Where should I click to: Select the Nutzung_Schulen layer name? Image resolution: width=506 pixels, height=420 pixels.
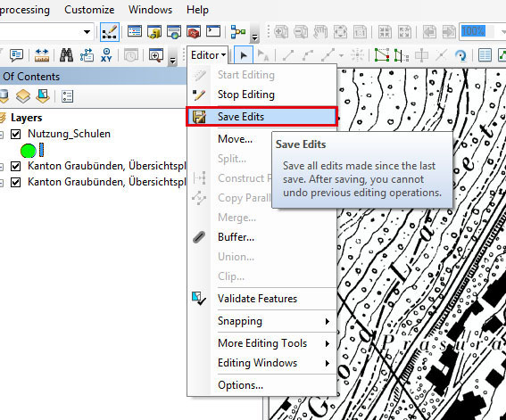pos(69,134)
